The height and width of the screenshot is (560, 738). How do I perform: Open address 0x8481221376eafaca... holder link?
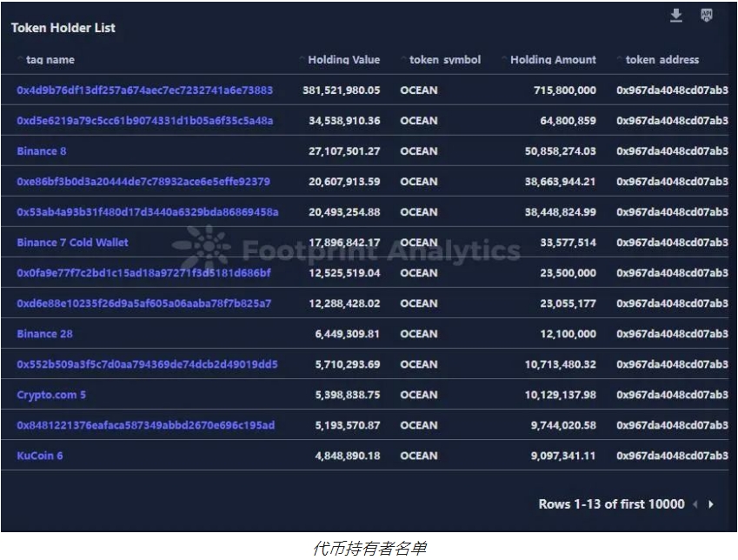[145, 425]
